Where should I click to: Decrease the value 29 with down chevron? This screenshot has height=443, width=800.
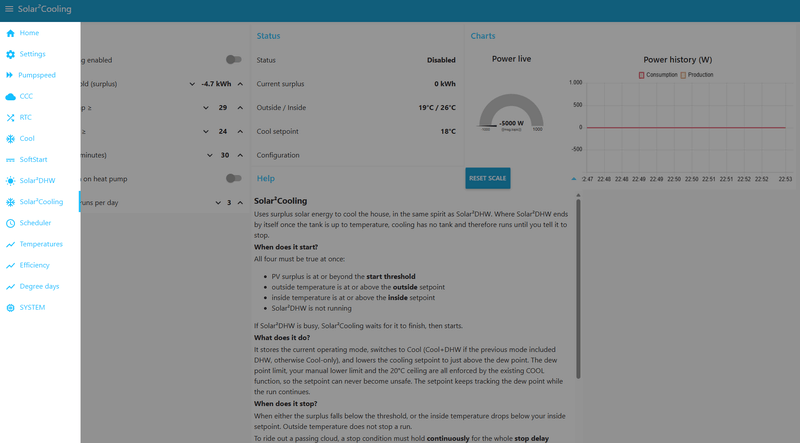click(x=206, y=108)
